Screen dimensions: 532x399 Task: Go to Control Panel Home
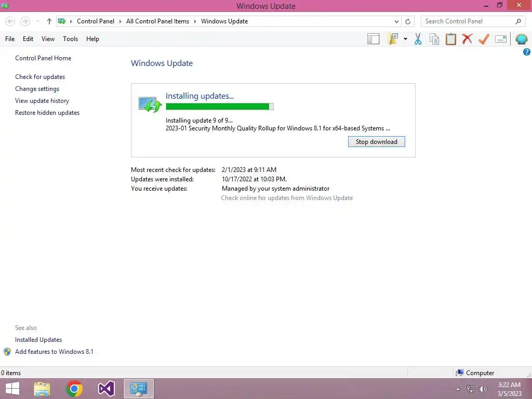coord(43,58)
